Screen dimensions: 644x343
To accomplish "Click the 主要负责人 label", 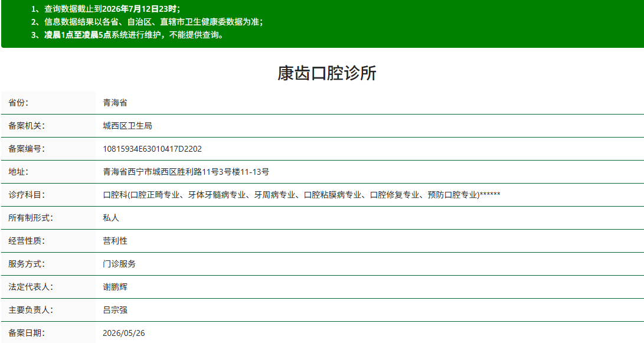I will coord(30,310).
